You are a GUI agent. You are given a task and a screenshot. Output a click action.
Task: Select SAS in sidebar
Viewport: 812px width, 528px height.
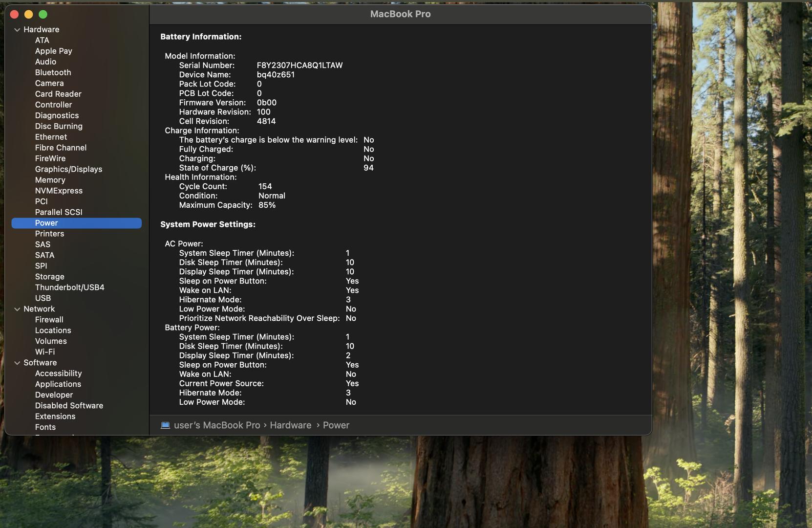click(43, 244)
